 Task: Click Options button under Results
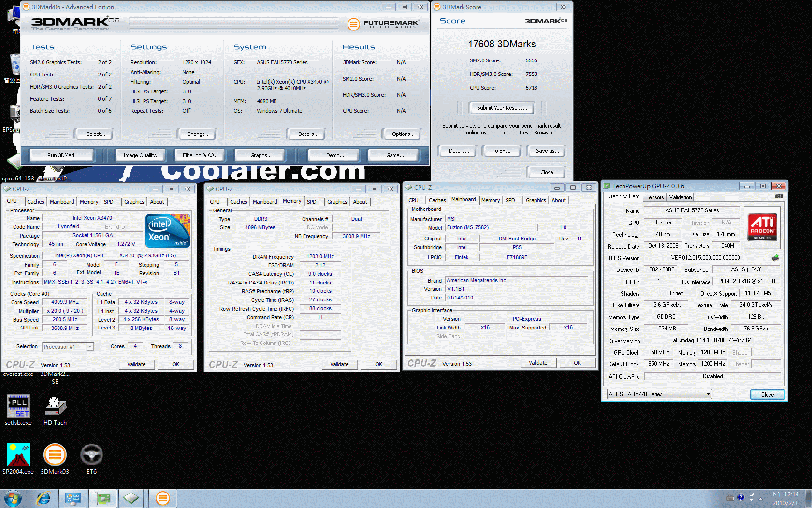pos(402,134)
